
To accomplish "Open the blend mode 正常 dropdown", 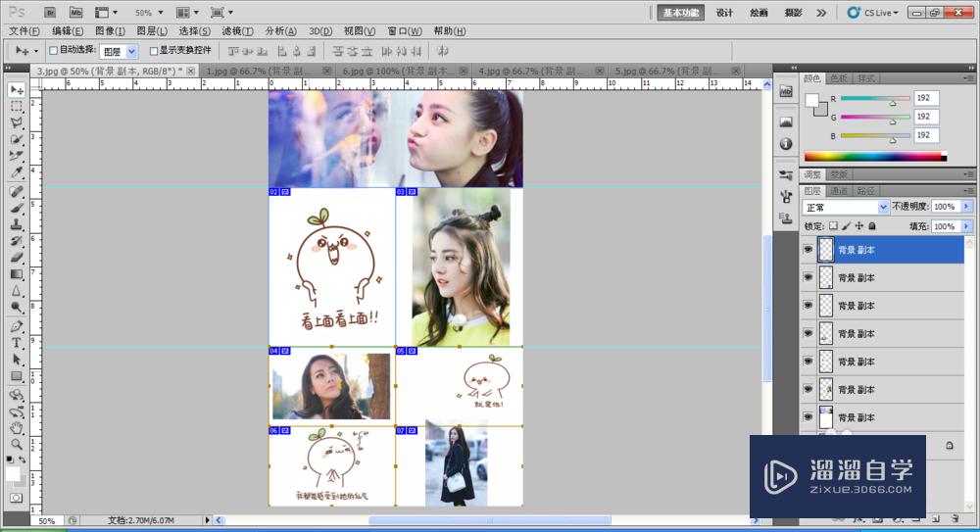I will pos(845,208).
